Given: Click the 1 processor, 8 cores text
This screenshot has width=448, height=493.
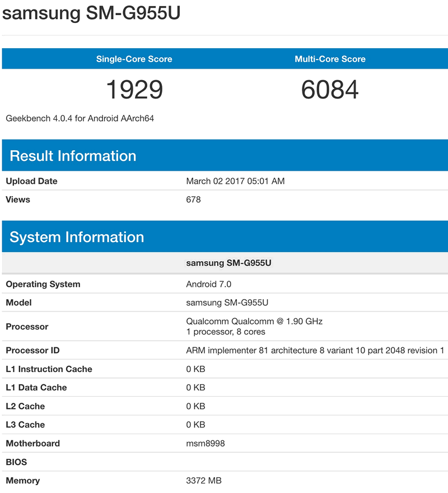Looking at the screenshot, I should point(226,332).
